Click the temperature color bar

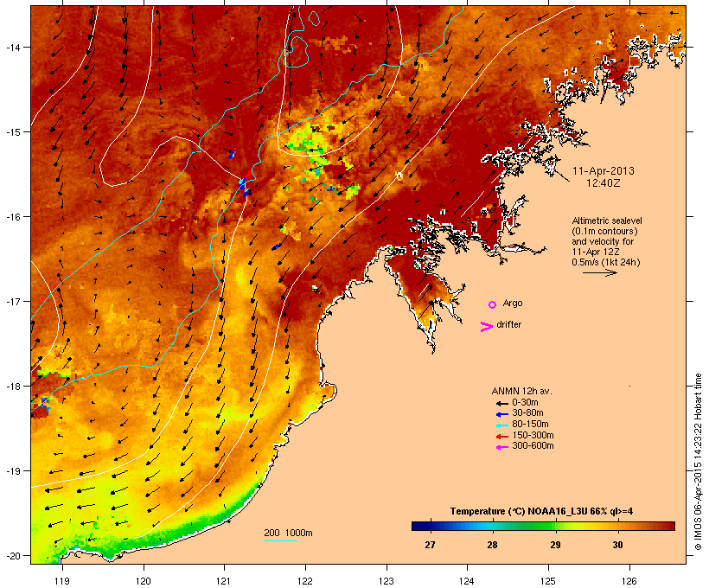click(543, 526)
